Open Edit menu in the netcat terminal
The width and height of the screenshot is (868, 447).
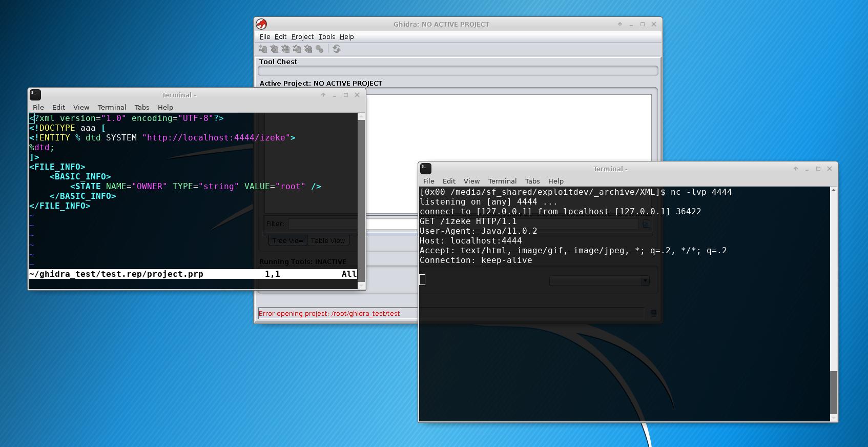(449, 181)
